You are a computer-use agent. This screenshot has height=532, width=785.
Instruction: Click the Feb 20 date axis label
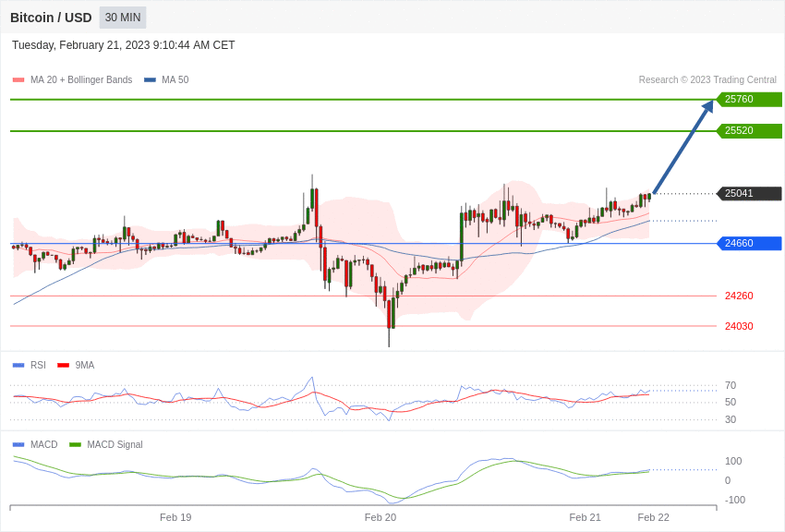click(380, 517)
